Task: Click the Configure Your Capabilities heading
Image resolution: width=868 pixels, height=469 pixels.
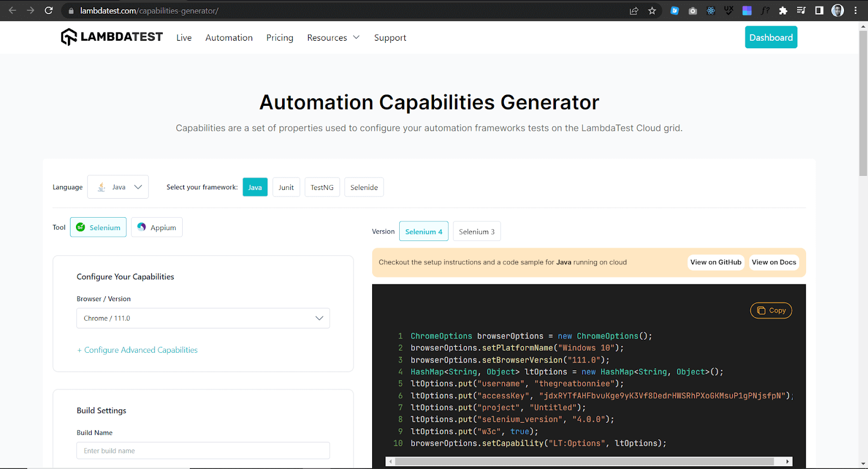Action: click(x=125, y=277)
